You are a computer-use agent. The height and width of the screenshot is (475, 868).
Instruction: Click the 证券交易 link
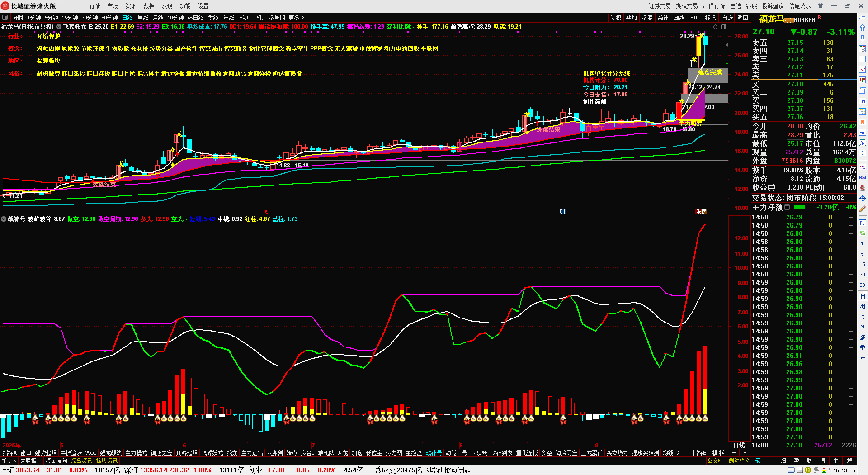pyautogui.click(x=660, y=6)
